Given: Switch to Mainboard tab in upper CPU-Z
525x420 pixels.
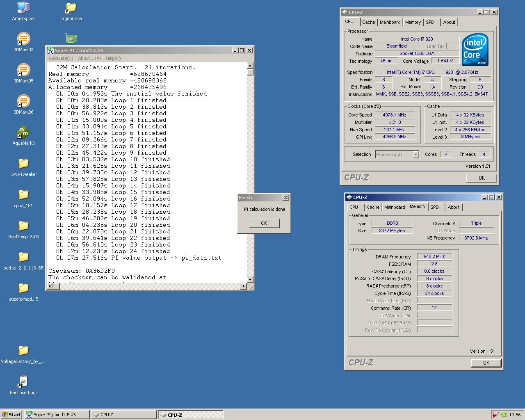Looking at the screenshot, I should 390,22.
